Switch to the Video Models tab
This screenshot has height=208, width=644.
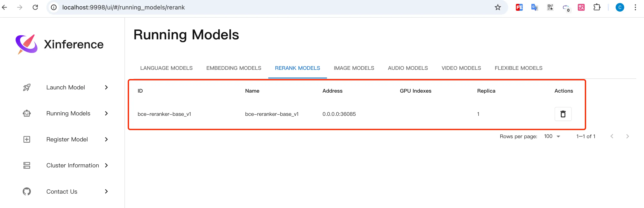[461, 68]
